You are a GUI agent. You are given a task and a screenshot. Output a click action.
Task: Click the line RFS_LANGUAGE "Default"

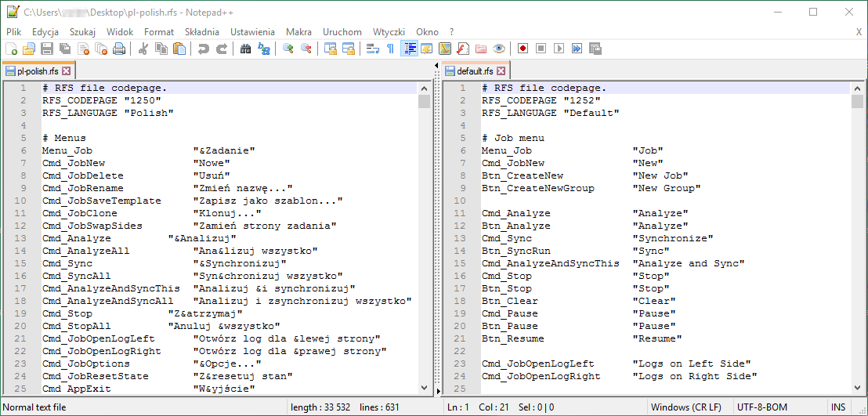[x=550, y=113]
